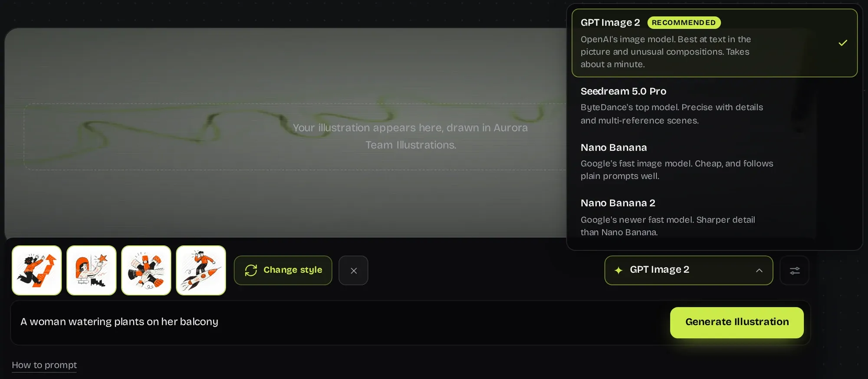Click the 'Your illustration appears here' placeholder text
The width and height of the screenshot is (868, 379).
(410, 136)
